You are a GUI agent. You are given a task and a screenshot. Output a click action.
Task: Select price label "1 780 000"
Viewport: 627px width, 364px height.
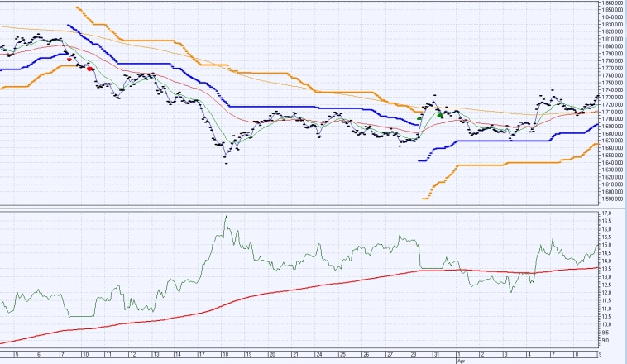click(613, 60)
